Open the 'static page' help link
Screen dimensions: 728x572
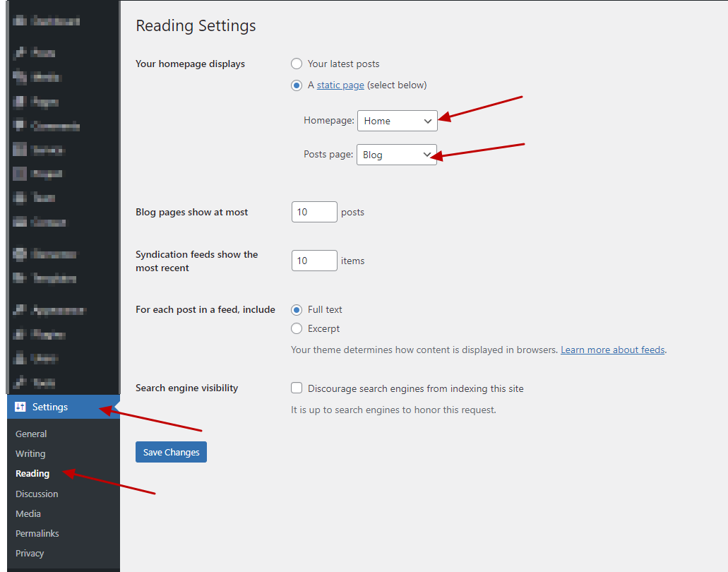click(340, 85)
